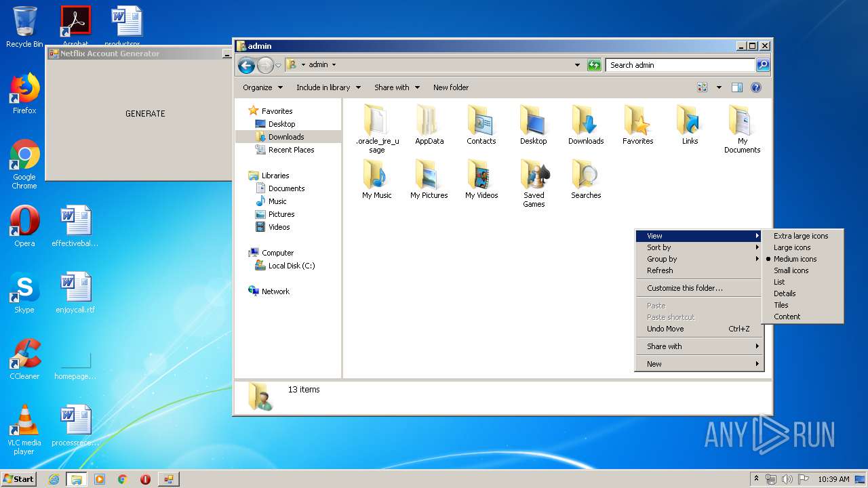Select Downloads in navigation pane

tap(286, 137)
